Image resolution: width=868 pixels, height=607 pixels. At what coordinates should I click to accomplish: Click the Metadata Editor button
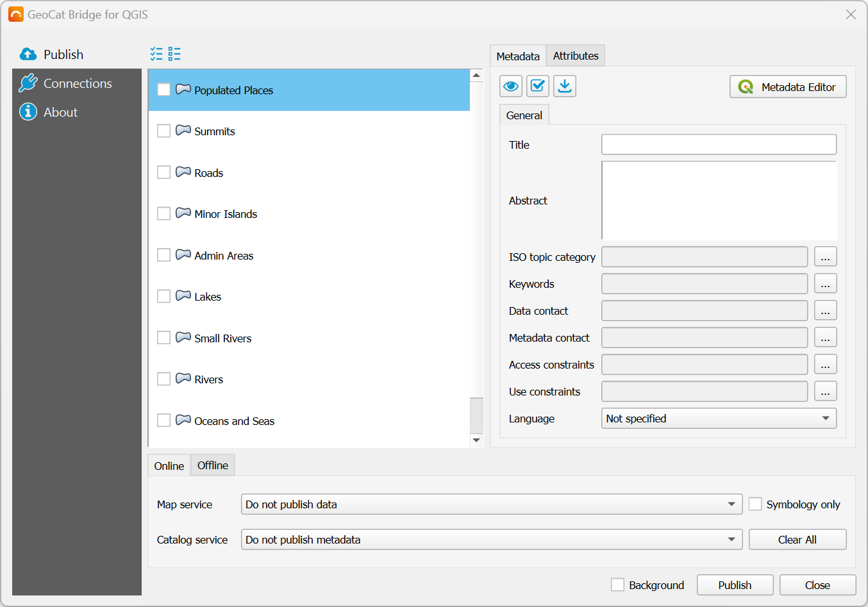[x=788, y=87]
